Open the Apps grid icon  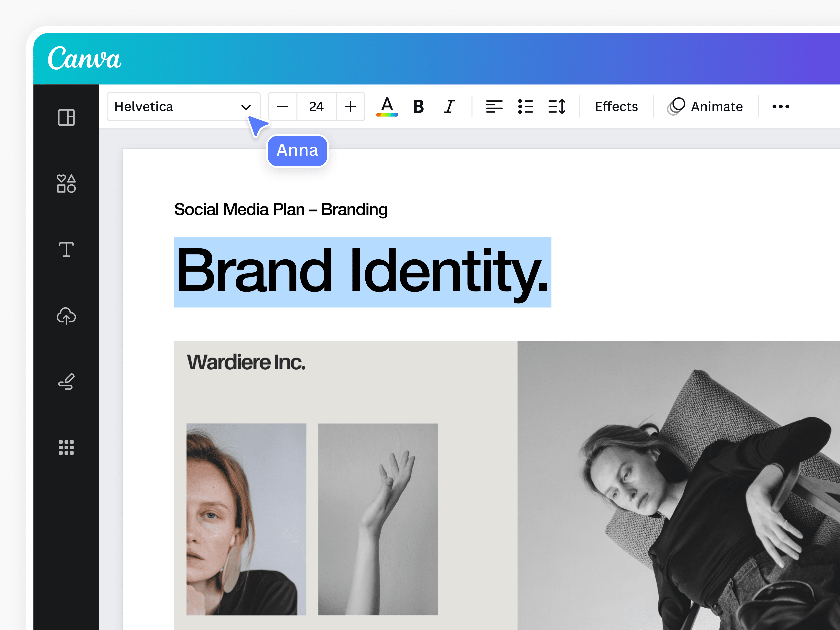coord(66,448)
